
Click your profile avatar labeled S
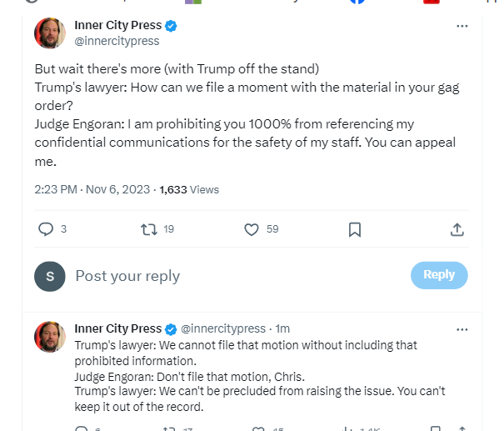point(50,276)
